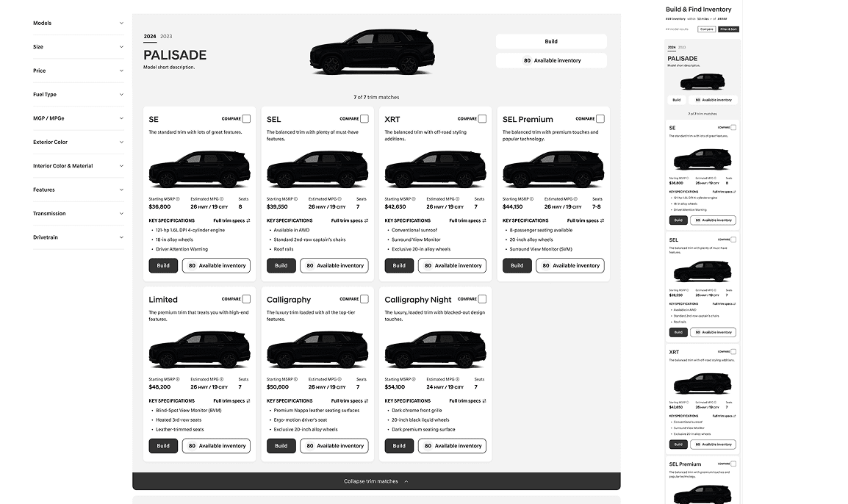Click Build on Calligraphy Night card
Image resolution: width=848 pixels, height=504 pixels.
399,446
